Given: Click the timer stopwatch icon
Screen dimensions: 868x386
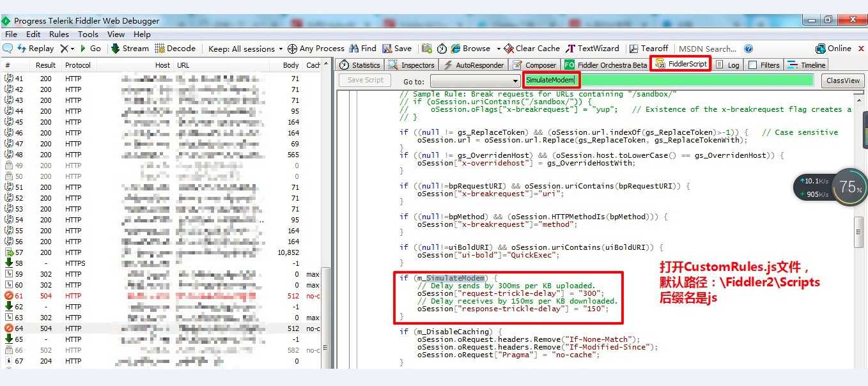Looking at the screenshot, I should pyautogui.click(x=442, y=49).
